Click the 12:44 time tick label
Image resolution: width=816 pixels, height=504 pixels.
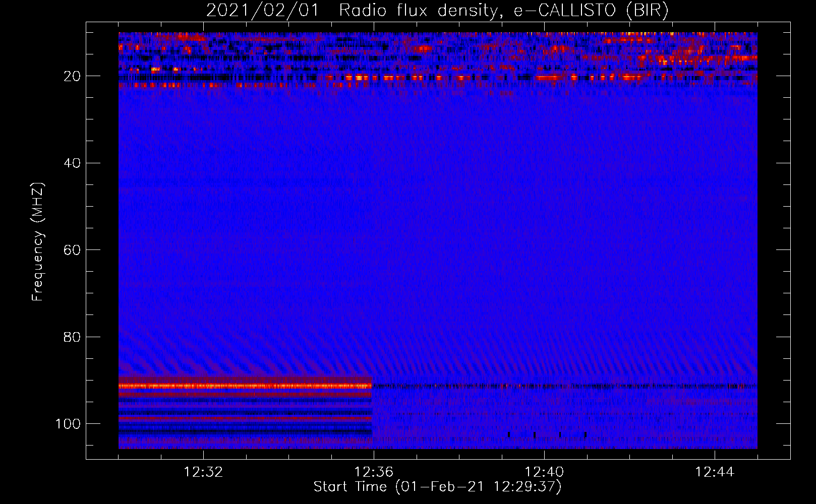point(715,472)
